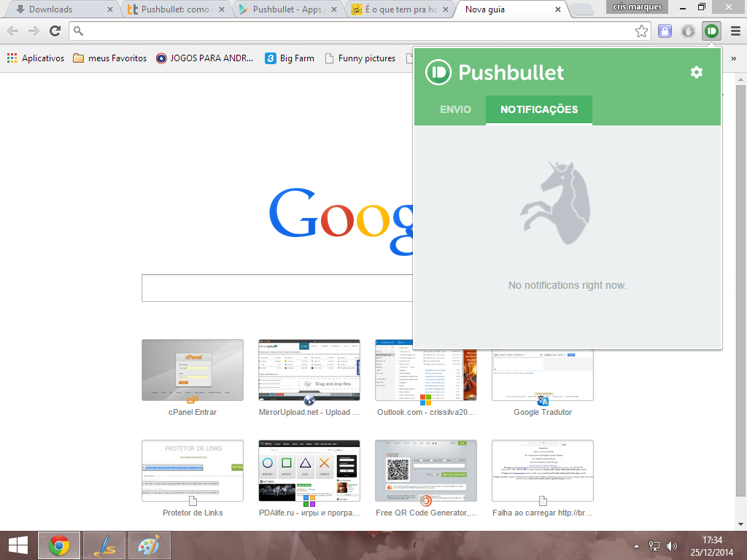Switch to the Pushbullet: como browser tab
Viewport: 747px width, 560px height.
click(x=175, y=9)
